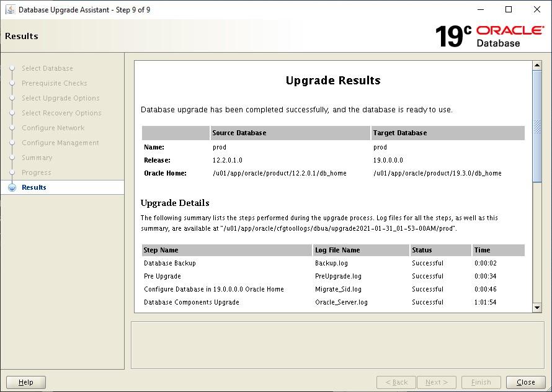Viewport: 552px width, 392px height.
Task: Click the Summary step bullet in sidebar
Action: (x=14, y=158)
